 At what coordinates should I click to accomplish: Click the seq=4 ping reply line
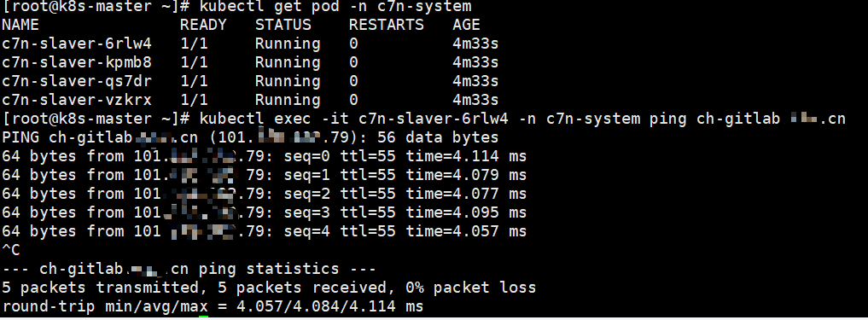tap(264, 231)
